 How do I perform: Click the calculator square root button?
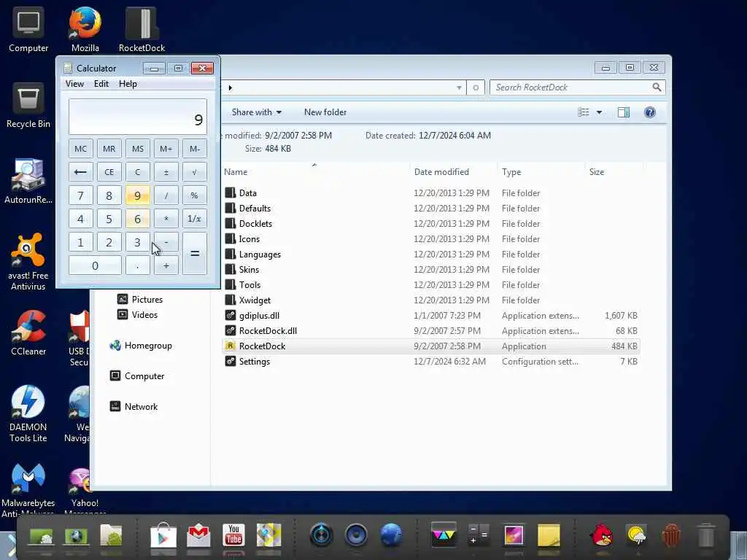coord(195,172)
